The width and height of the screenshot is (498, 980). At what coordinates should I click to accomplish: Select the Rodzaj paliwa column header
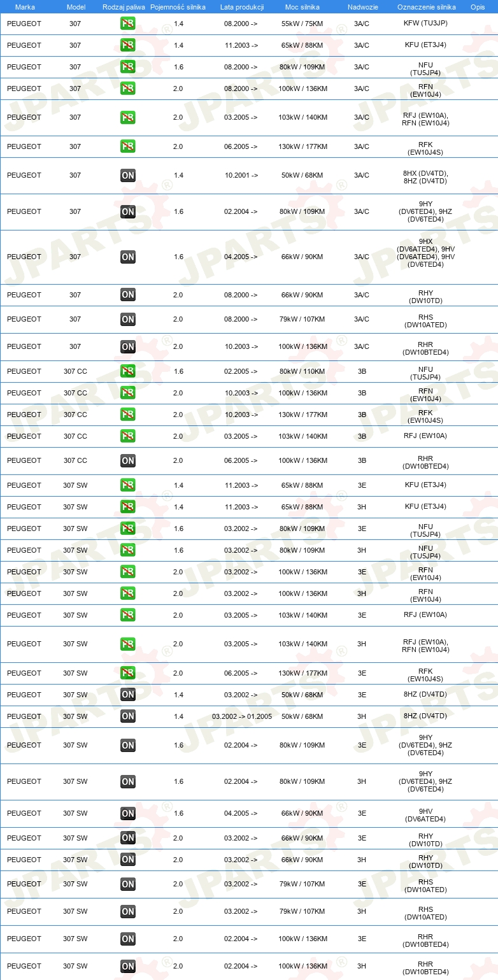(124, 6)
